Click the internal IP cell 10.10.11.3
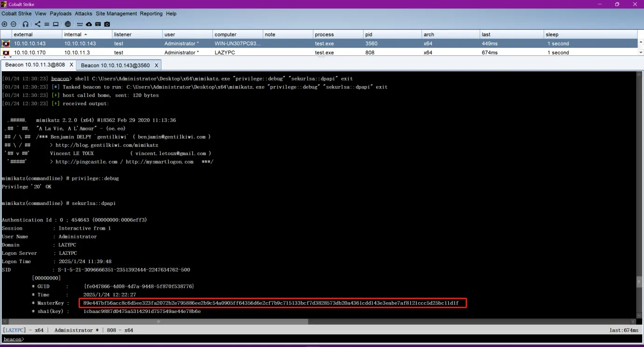644x347 pixels. [x=87, y=53]
